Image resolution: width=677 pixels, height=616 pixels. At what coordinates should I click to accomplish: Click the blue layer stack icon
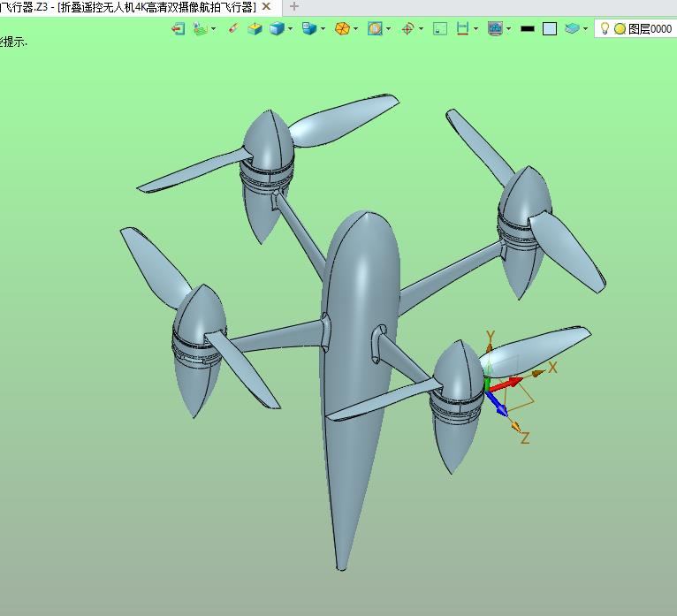click(x=572, y=29)
